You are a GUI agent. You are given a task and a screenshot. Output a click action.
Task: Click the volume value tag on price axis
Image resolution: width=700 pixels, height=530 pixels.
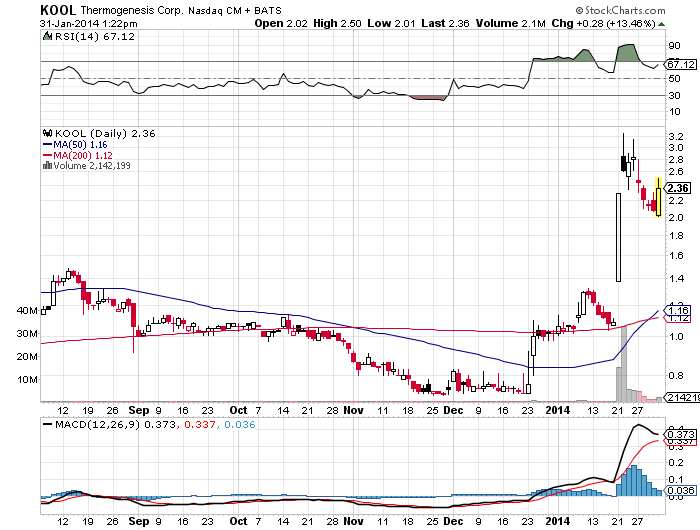coord(680,397)
